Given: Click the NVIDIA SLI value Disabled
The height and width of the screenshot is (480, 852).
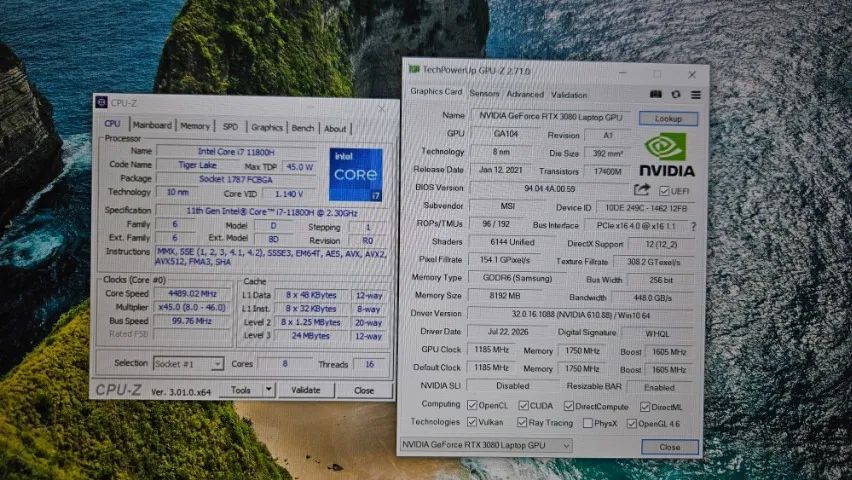Looking at the screenshot, I should coord(512,385).
